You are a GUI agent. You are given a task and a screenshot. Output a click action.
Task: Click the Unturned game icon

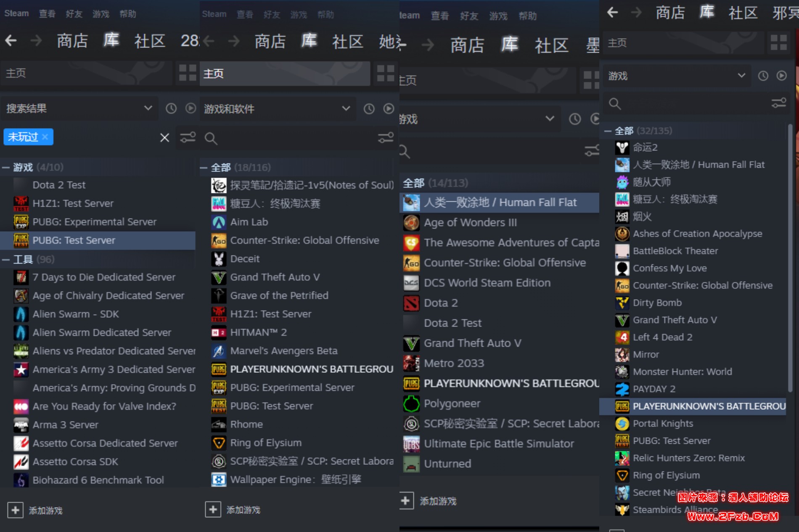point(411,464)
